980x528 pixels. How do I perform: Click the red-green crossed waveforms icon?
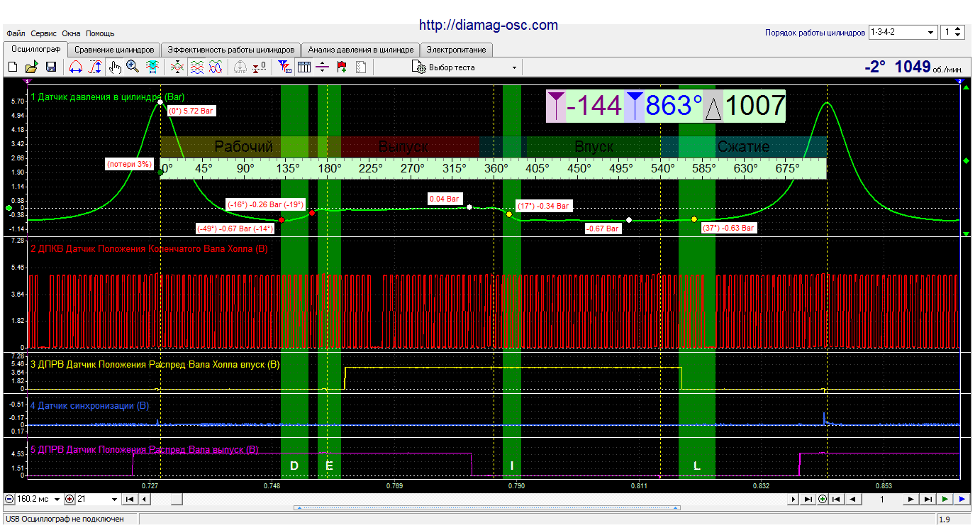click(177, 67)
